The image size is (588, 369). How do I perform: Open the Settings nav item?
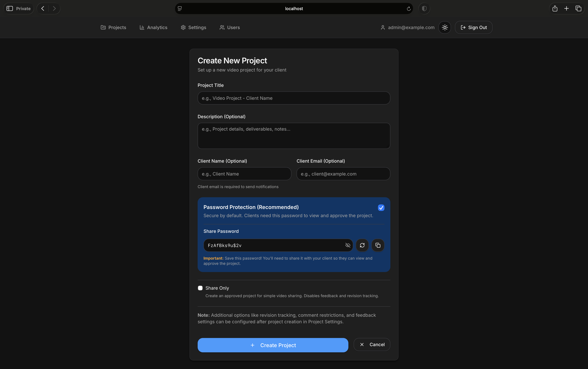[x=194, y=27]
